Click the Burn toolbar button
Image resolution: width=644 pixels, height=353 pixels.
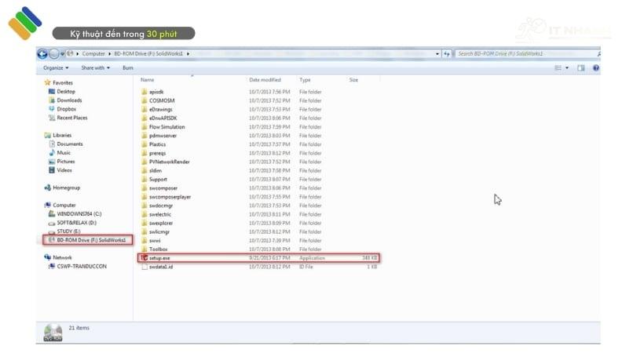127,68
